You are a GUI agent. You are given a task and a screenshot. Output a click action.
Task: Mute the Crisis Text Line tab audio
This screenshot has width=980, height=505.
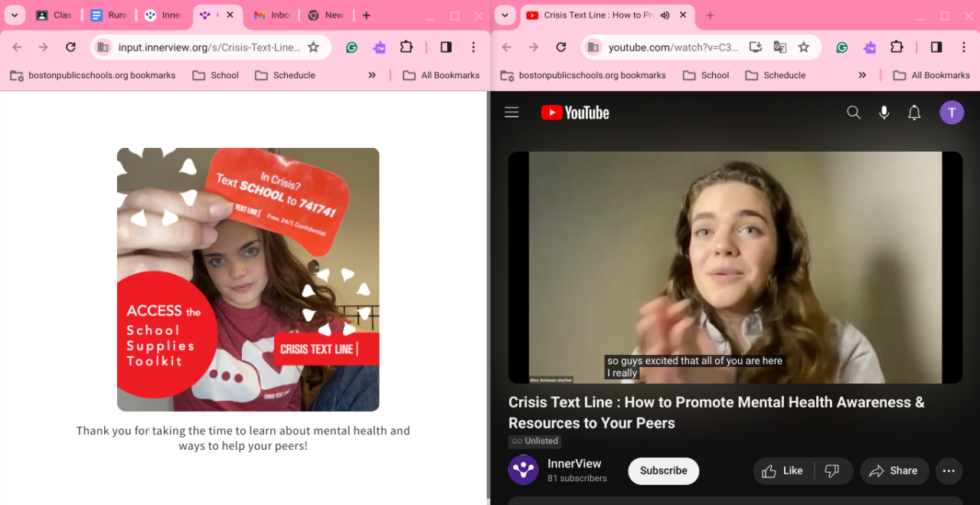tap(665, 15)
